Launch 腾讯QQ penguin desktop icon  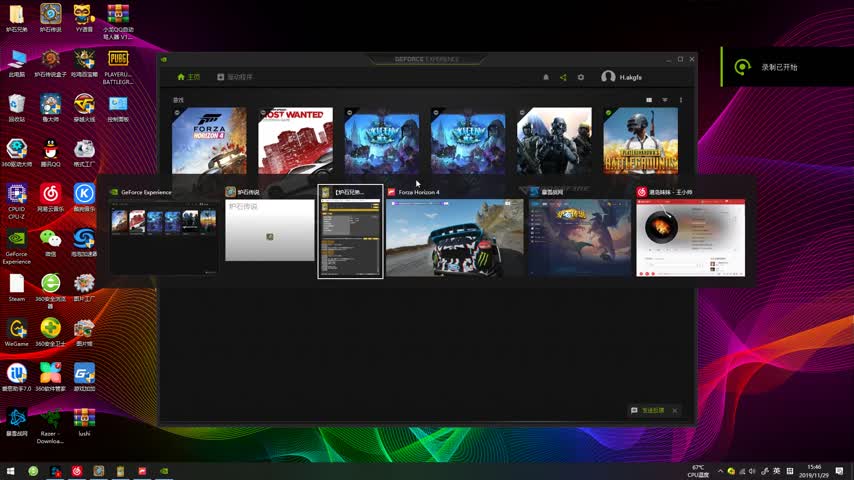pos(50,153)
